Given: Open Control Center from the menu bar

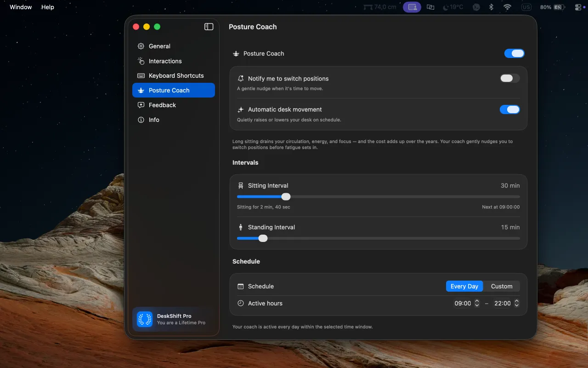Looking at the screenshot, I should click(x=578, y=7).
